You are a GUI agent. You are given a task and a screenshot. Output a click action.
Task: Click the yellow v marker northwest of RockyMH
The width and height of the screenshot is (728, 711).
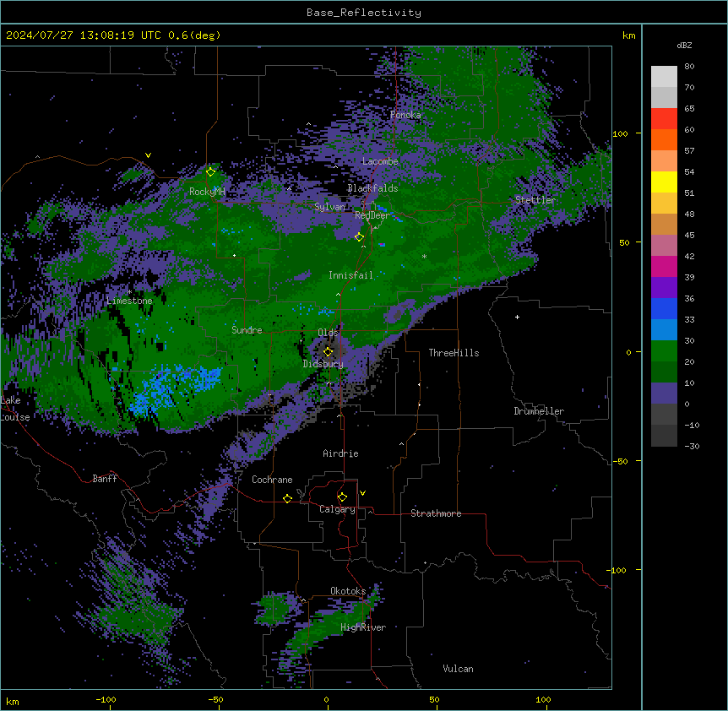[x=148, y=155]
